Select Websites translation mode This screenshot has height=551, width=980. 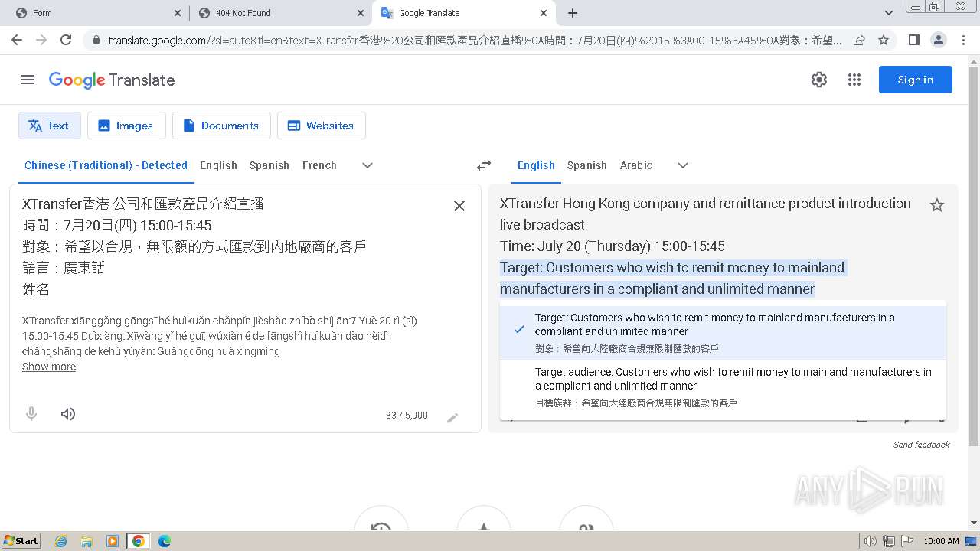(322, 126)
